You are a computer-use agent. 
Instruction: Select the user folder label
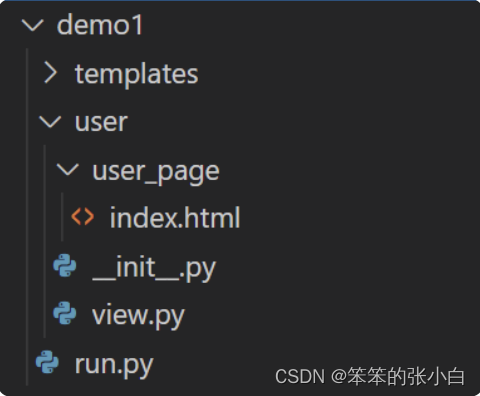101,122
